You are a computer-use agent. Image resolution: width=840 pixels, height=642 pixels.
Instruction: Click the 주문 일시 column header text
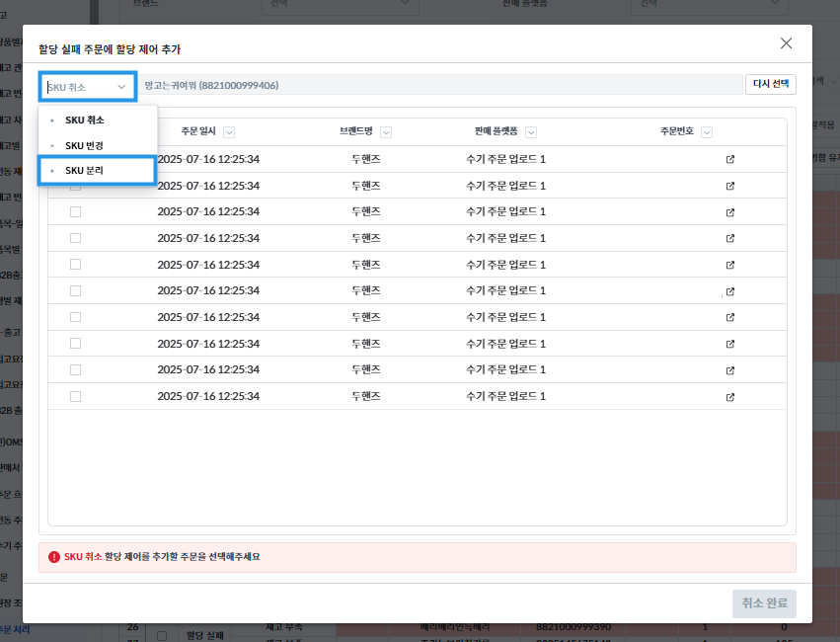[198, 131]
